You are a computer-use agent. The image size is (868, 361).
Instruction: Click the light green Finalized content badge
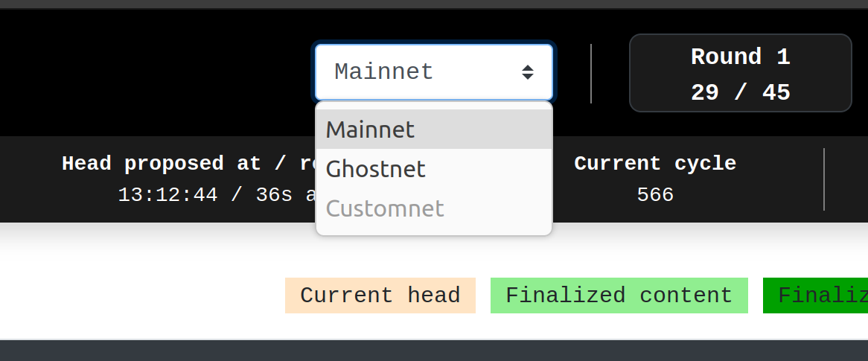[x=619, y=295]
